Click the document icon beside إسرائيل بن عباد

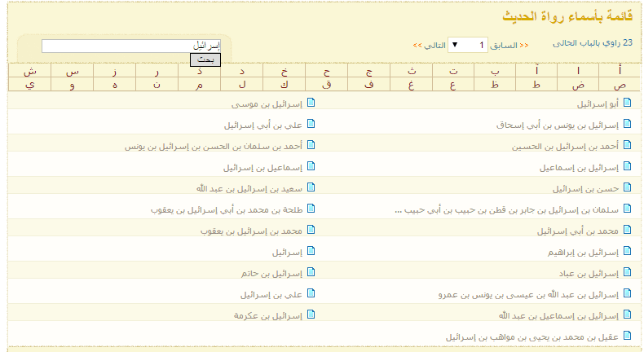click(x=626, y=273)
